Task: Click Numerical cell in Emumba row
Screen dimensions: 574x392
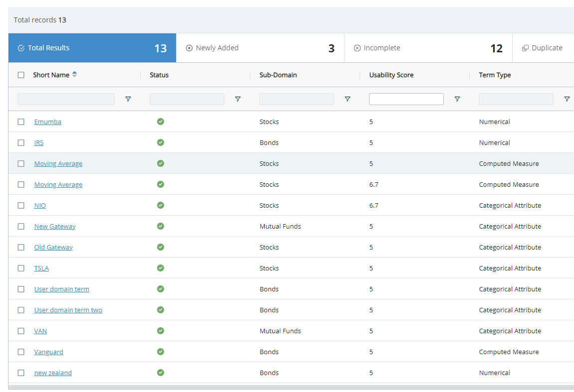Action: click(x=495, y=122)
